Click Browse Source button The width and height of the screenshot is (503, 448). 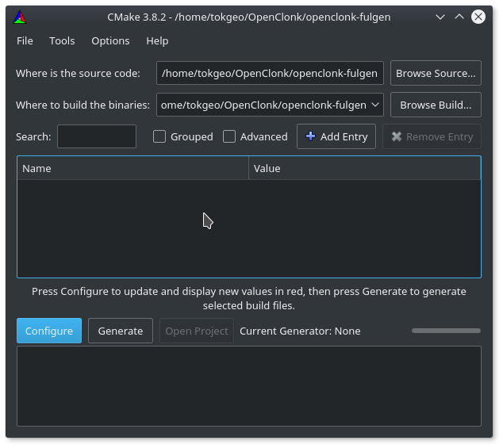[x=436, y=73]
